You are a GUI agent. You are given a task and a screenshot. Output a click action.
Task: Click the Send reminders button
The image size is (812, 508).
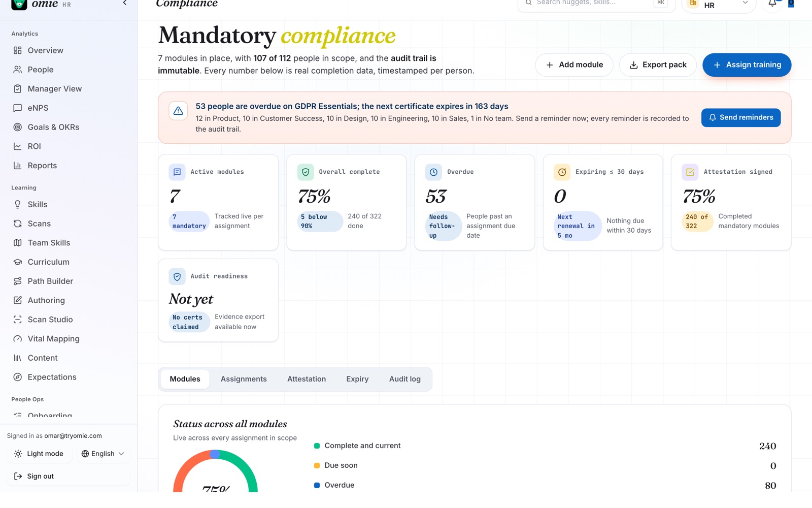click(x=741, y=118)
